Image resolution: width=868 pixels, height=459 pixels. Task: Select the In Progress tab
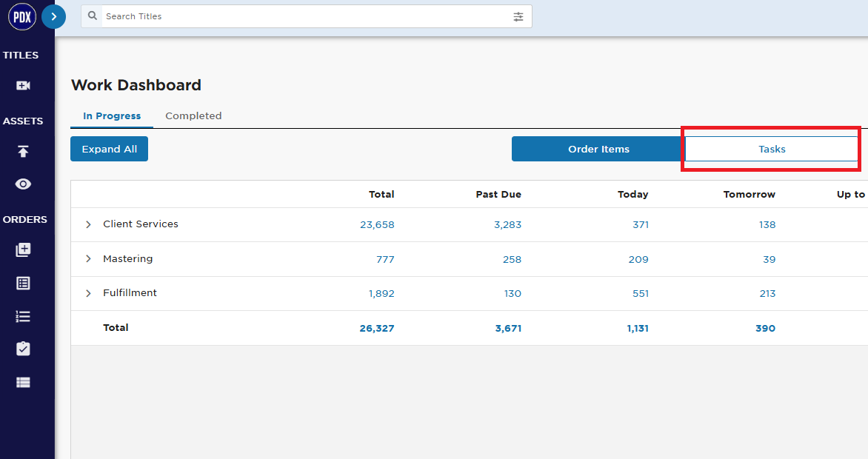pos(112,115)
